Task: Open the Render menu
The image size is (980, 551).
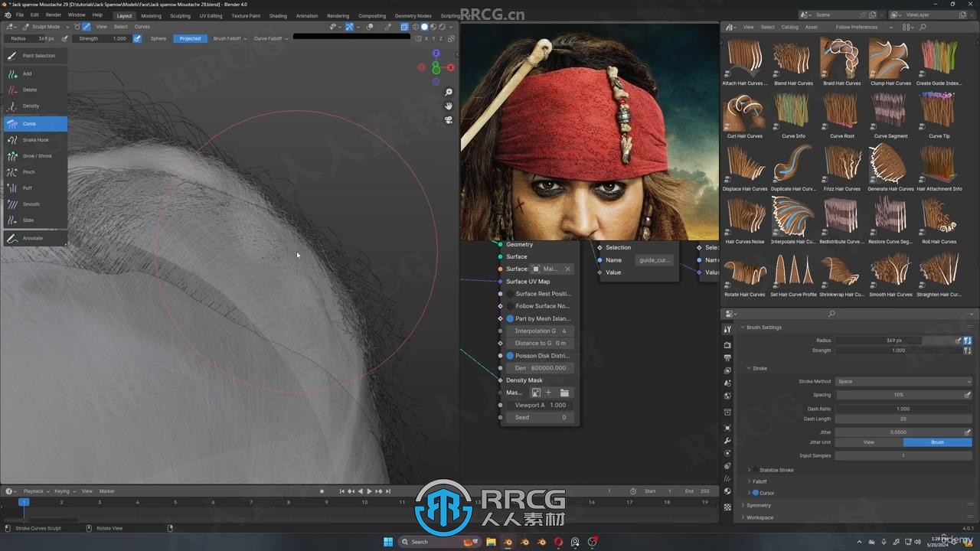Action: click(x=54, y=15)
